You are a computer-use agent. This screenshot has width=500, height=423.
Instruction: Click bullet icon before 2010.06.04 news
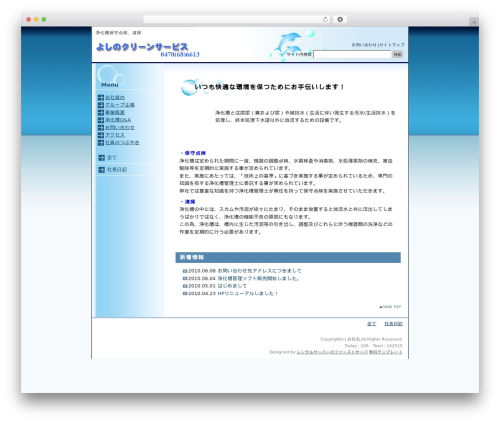[x=185, y=279]
